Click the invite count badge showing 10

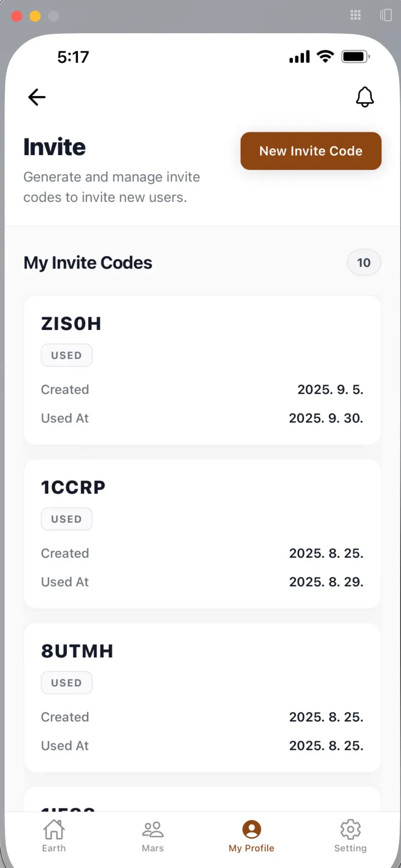coord(364,263)
